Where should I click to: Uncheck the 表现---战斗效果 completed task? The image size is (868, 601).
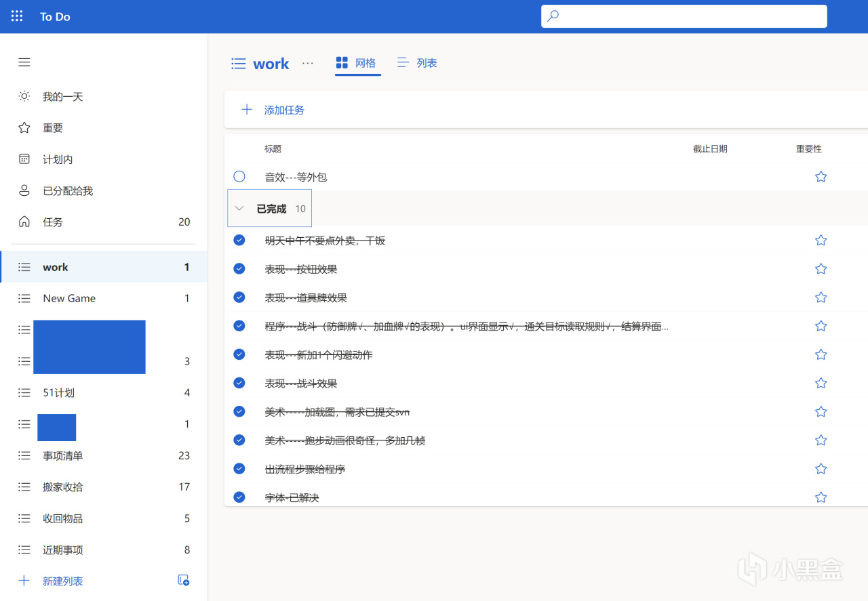coord(239,383)
